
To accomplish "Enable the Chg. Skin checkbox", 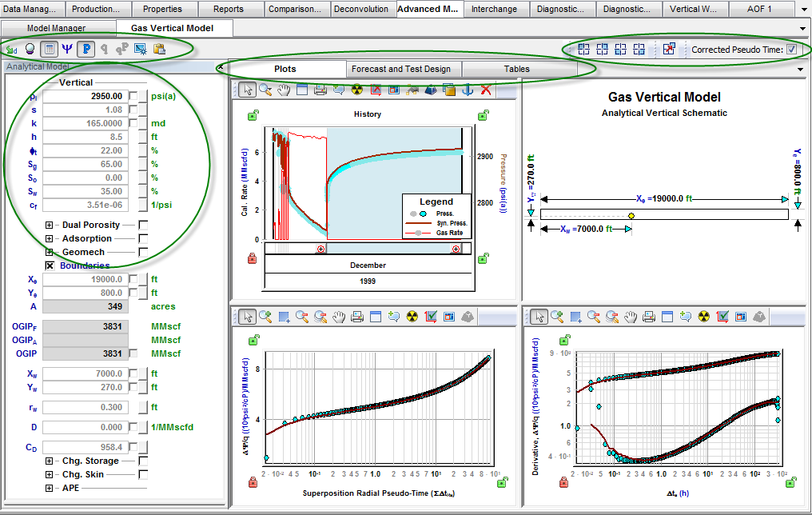I will [143, 474].
